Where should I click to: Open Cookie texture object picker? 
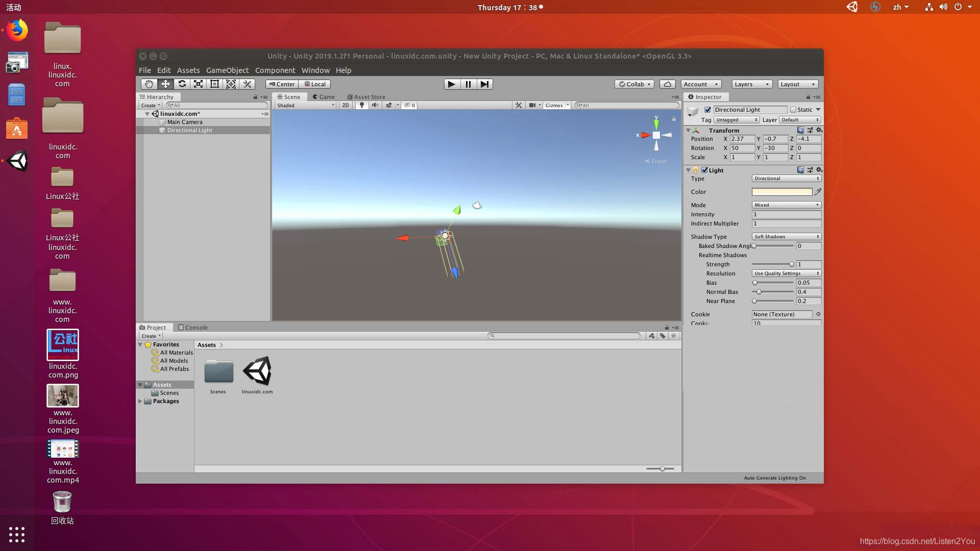[818, 314]
